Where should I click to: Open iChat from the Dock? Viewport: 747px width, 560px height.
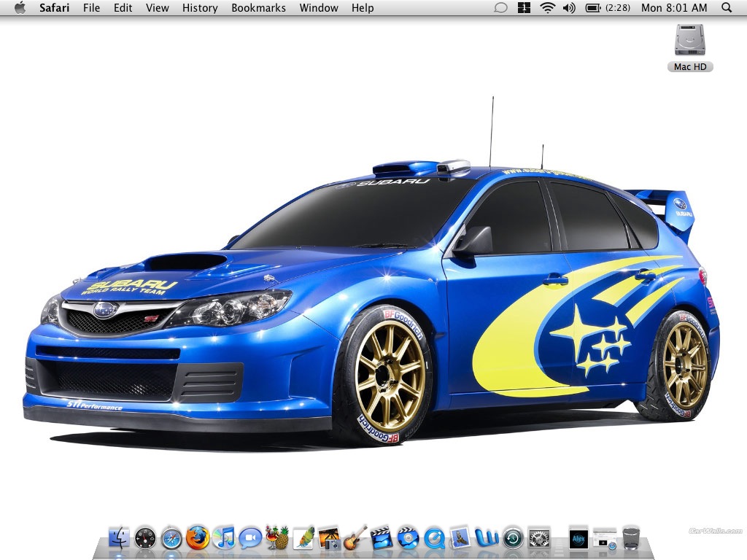tap(250, 539)
